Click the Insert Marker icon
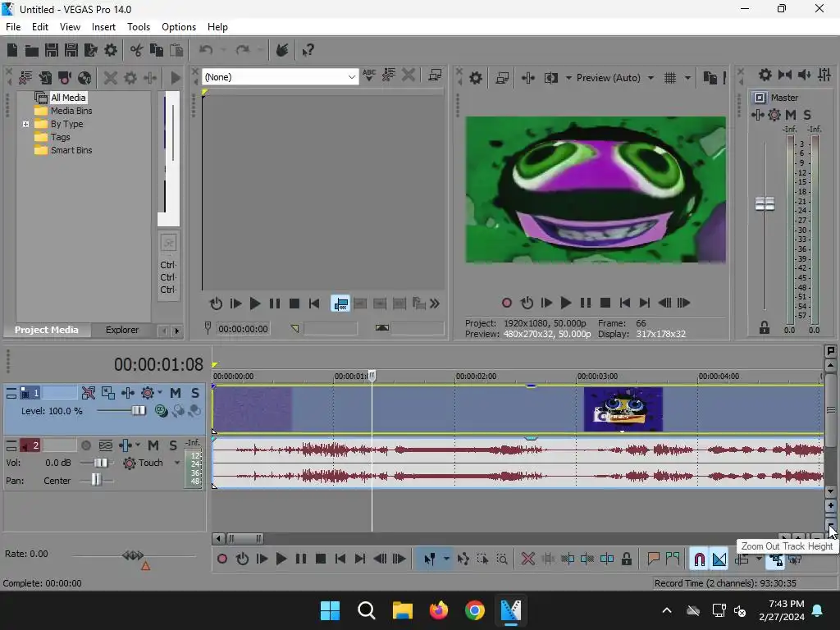The image size is (840, 630). [653, 559]
